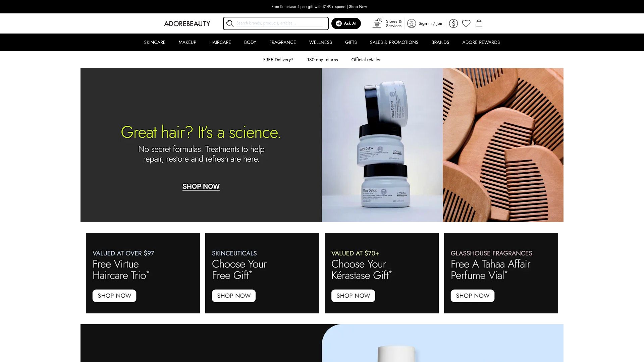Click the Free Kerastase gift banner link
The height and width of the screenshot is (362, 644).
coord(319,7)
